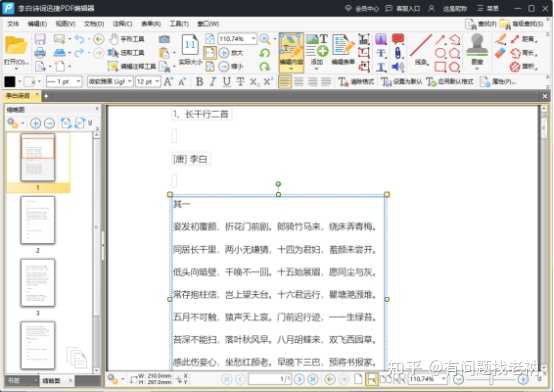Toggle strikethrough formatting
Screen dimensions: 554x392
coord(240,82)
